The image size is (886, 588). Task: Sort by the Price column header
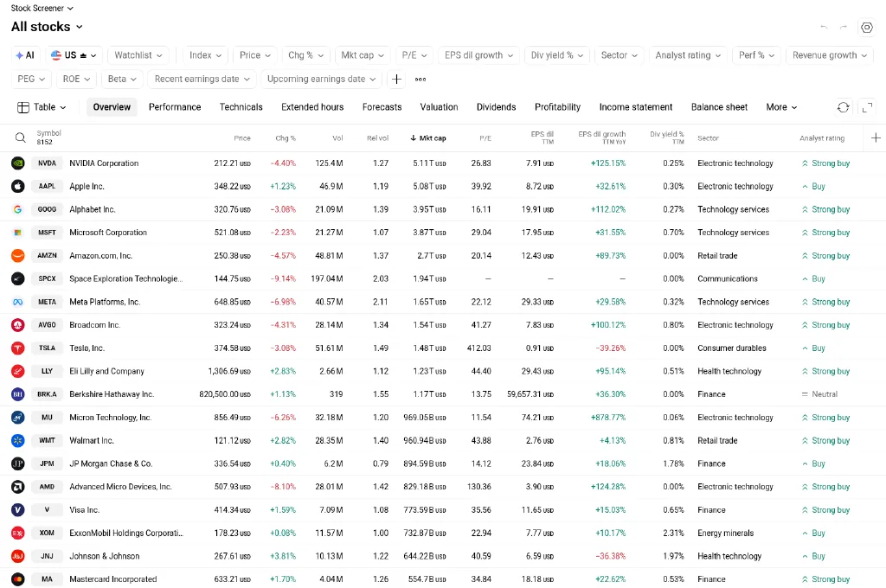[242, 138]
